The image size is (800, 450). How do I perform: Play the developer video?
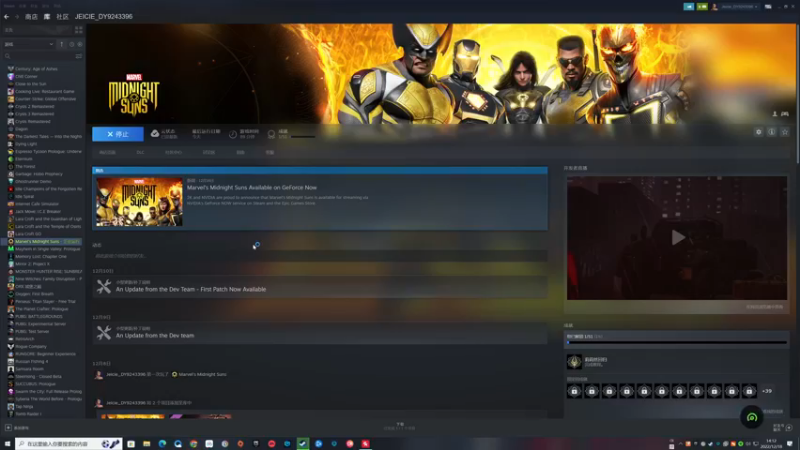pyautogui.click(x=678, y=238)
